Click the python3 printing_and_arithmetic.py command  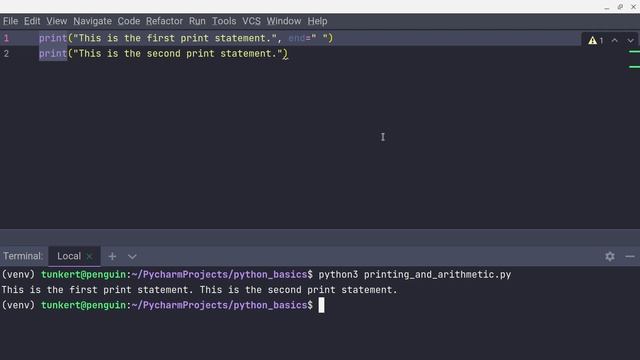(415, 274)
